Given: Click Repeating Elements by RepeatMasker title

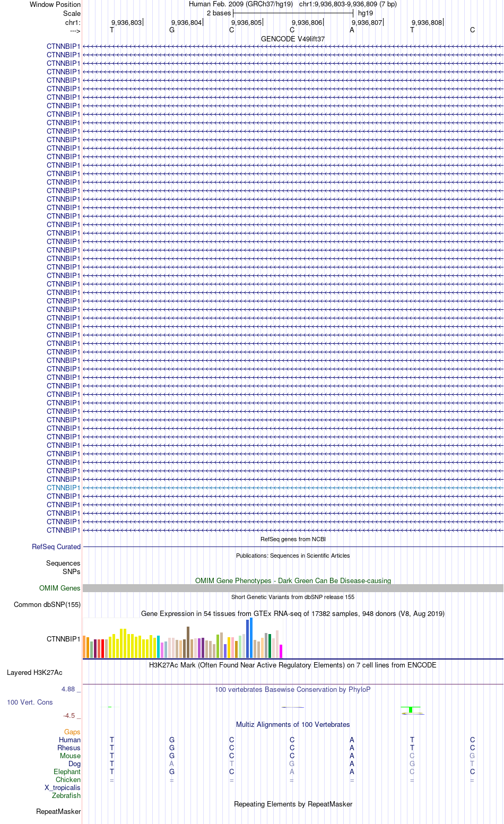Looking at the screenshot, I should click(293, 804).
